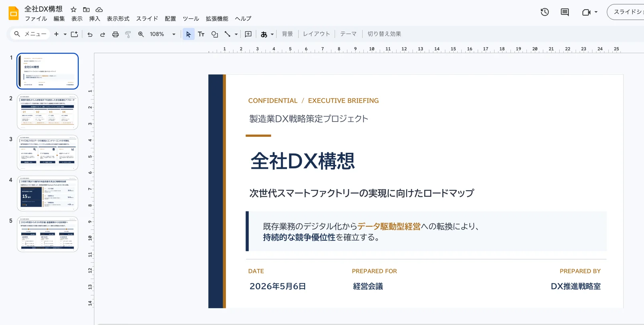
Task: Click the 全社DX構想 slide title
Action: coord(303,161)
